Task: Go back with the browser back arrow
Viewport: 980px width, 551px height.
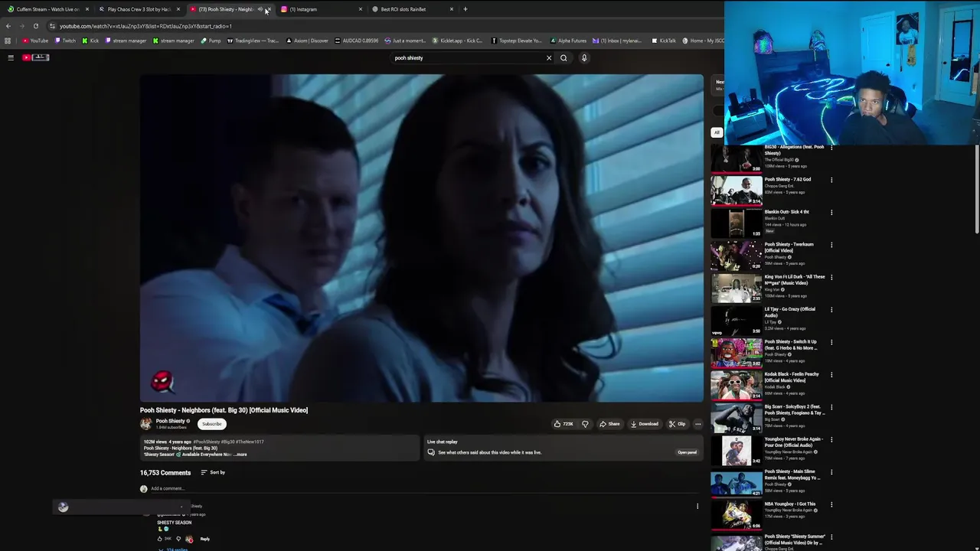Action: click(8, 26)
